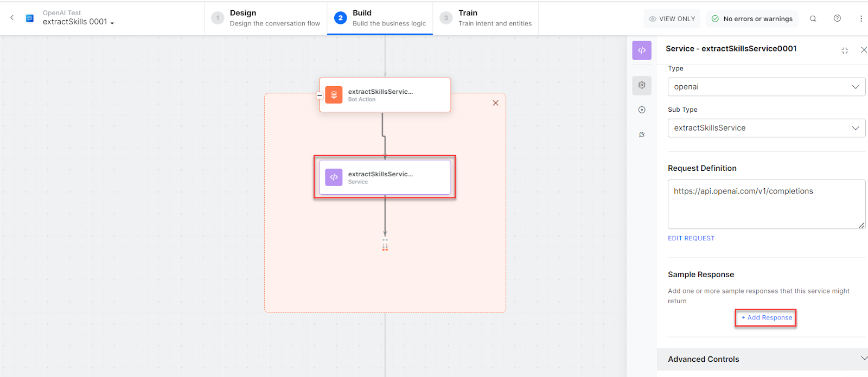
Task: Click the EDIT REQUEST link
Action: [x=691, y=238]
